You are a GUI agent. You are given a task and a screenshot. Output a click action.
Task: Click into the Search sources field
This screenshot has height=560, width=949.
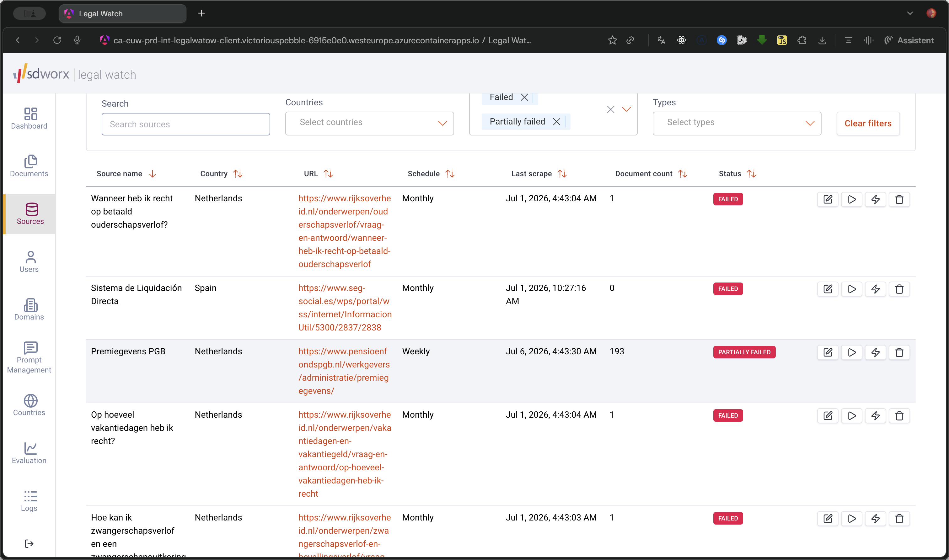point(185,124)
